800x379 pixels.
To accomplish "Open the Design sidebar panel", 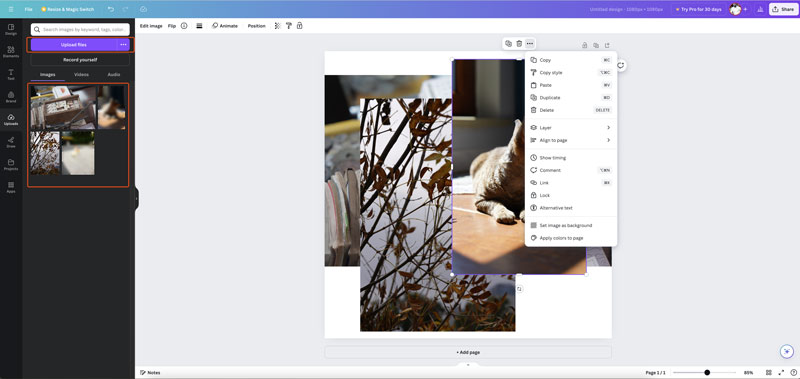I will pos(11,29).
